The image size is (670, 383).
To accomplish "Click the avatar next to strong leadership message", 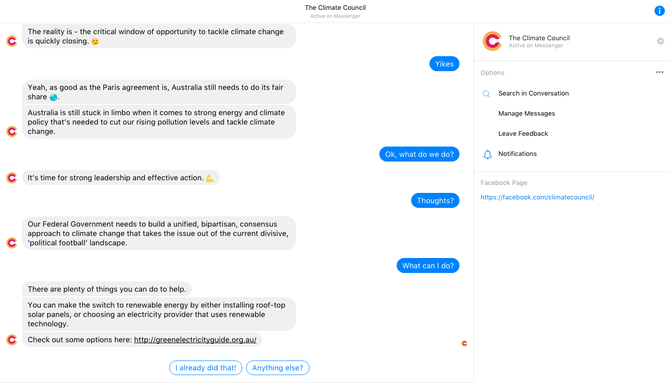I will [x=12, y=177].
